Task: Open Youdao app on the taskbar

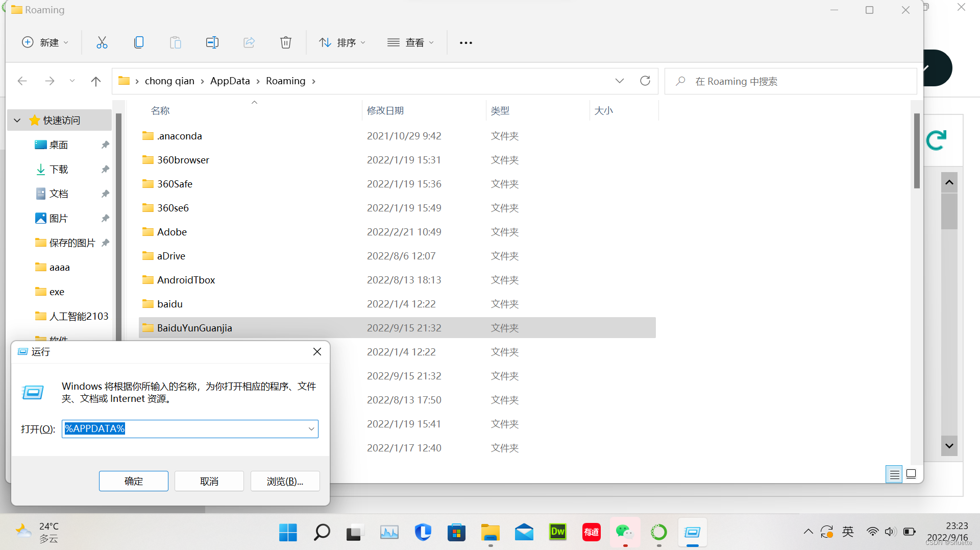Action: (592, 532)
